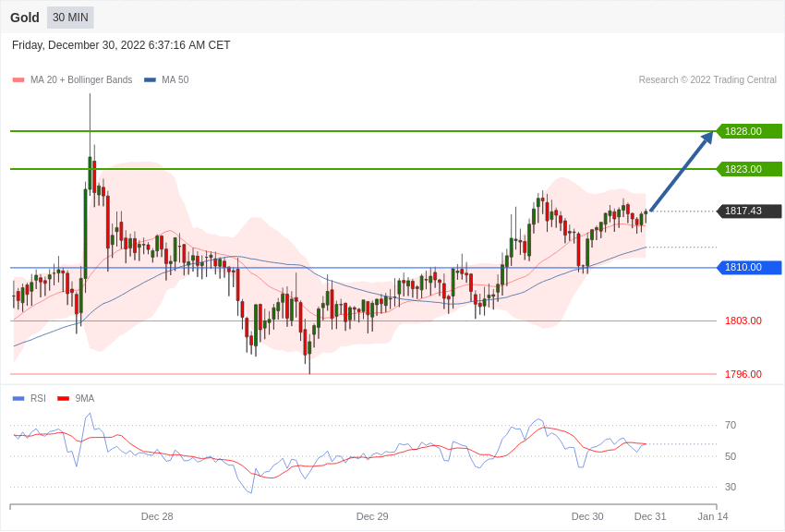Click the 9MA legend color swatch

(x=64, y=398)
